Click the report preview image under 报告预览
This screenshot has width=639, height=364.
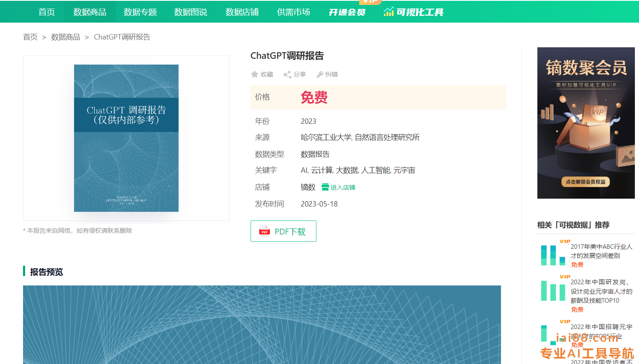pyautogui.click(x=262, y=325)
